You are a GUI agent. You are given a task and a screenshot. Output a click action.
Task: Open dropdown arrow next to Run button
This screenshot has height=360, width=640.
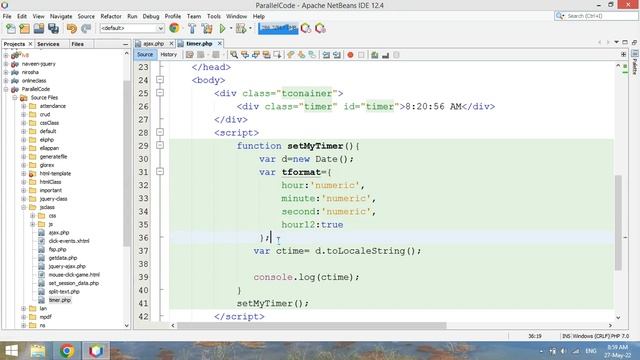point(231,28)
